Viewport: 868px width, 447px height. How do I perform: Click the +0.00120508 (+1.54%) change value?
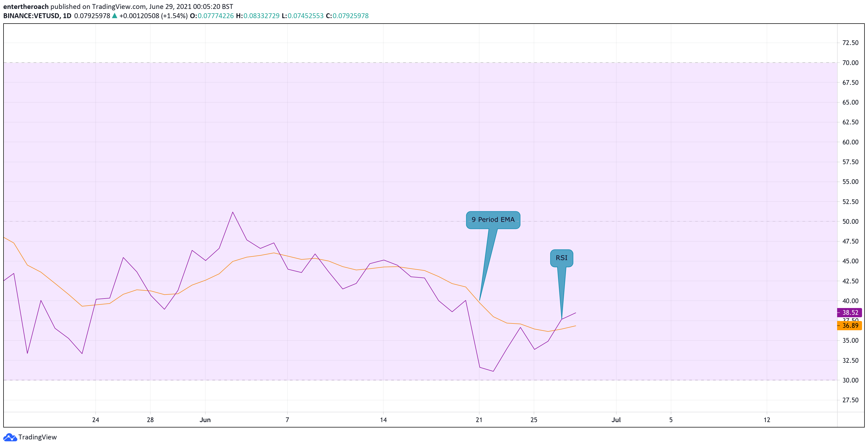[153, 16]
